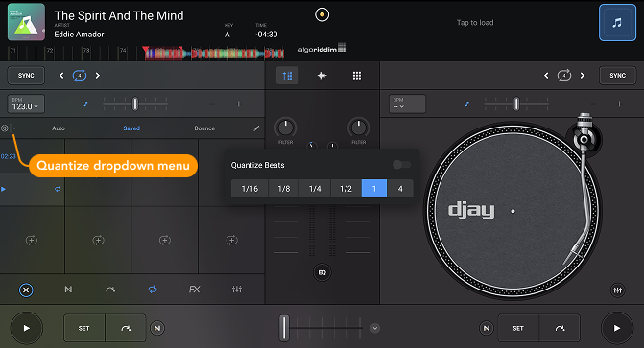Image resolution: width=644 pixels, height=348 pixels.
Task: Click the quantize settings icon
Action: pyautogui.click(x=5, y=128)
